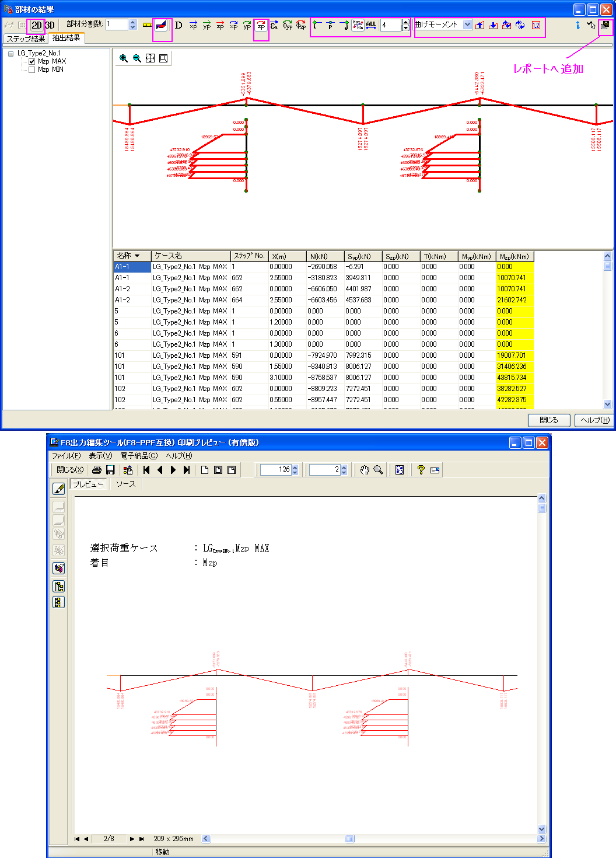
Task: Select the magnifier zoom tool in preview
Action: coord(378,470)
